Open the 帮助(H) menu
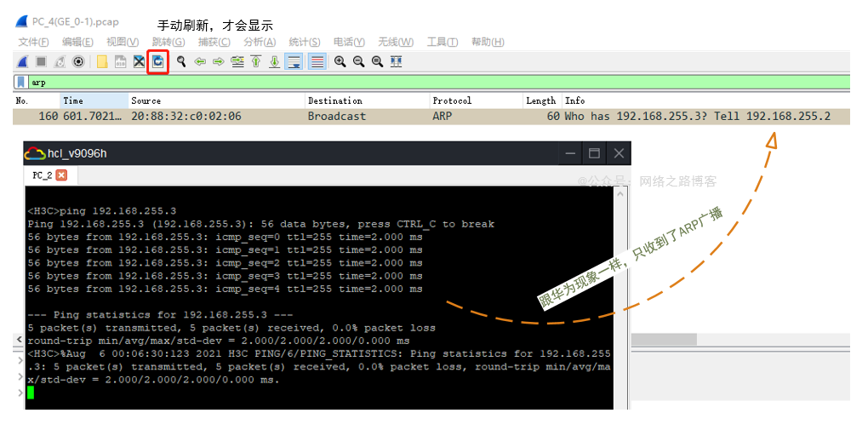Screen dimensions: 868x436 coord(488,42)
